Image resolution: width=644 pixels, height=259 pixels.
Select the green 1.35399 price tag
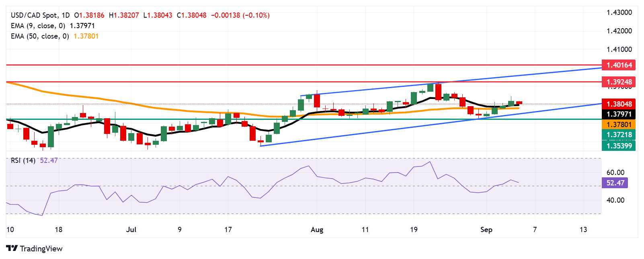coord(619,146)
